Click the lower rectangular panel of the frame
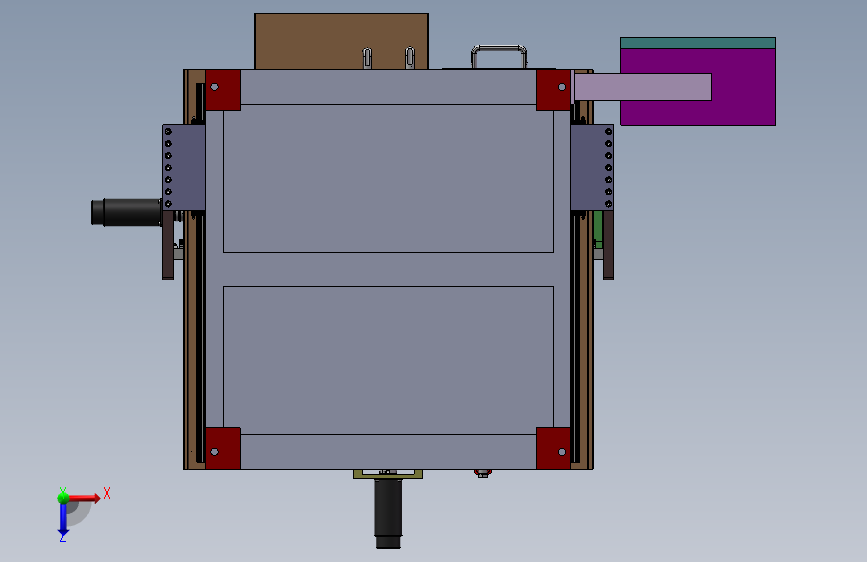The height and width of the screenshot is (562, 867). tap(388, 360)
